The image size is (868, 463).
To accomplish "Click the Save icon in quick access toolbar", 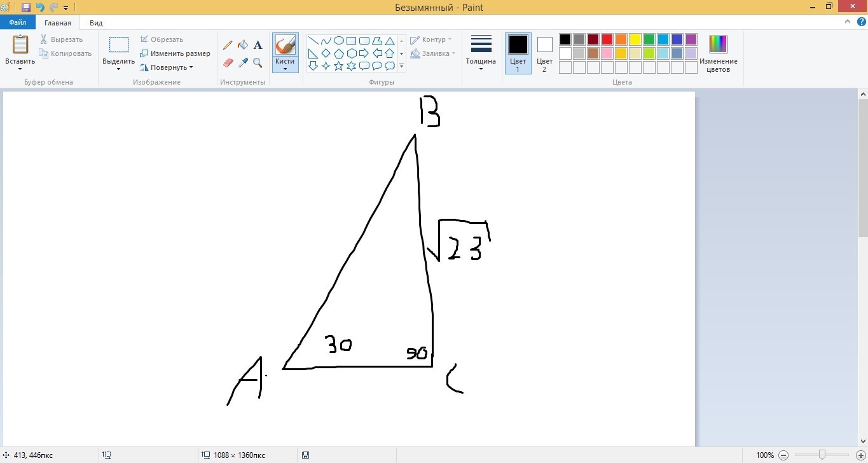I will (26, 8).
